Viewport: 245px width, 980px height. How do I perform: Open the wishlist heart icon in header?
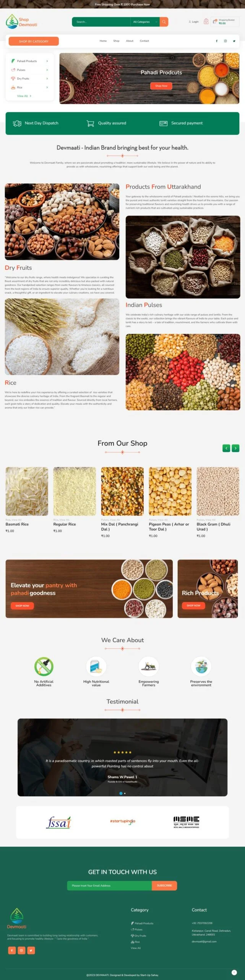click(x=206, y=22)
